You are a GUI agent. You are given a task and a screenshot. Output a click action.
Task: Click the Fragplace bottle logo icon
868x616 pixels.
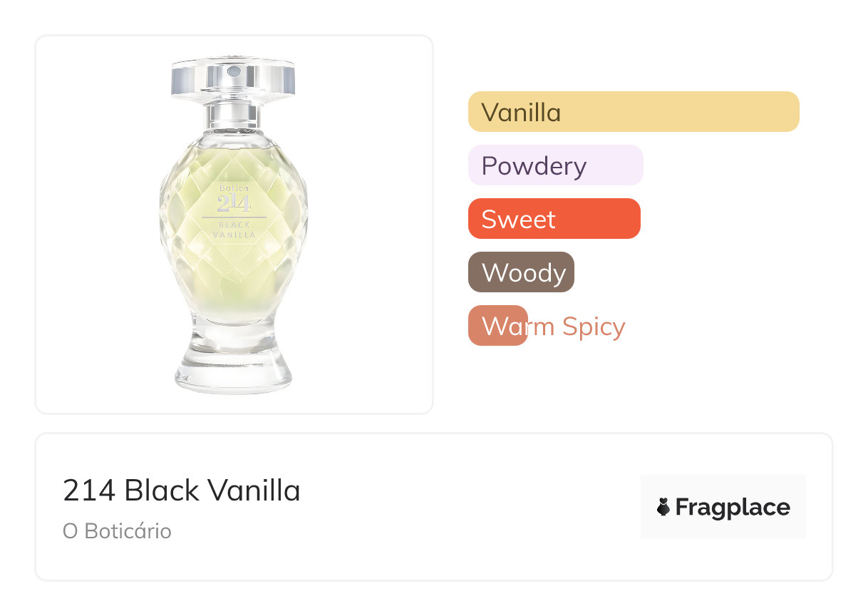point(663,507)
